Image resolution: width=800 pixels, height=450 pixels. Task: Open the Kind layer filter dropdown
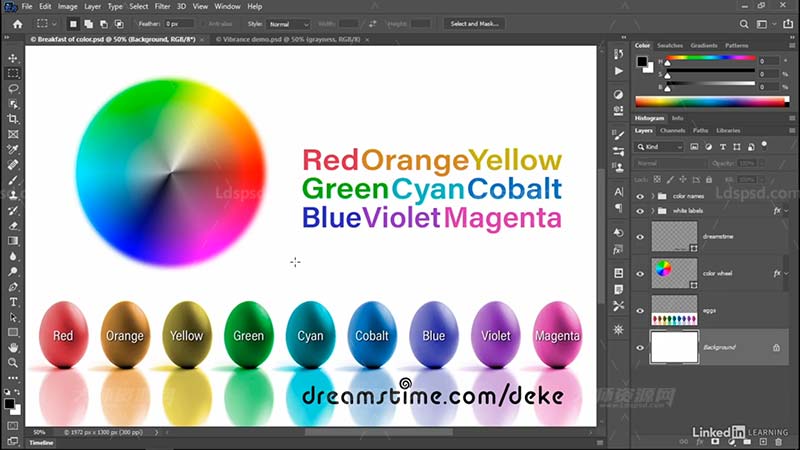[x=659, y=147]
